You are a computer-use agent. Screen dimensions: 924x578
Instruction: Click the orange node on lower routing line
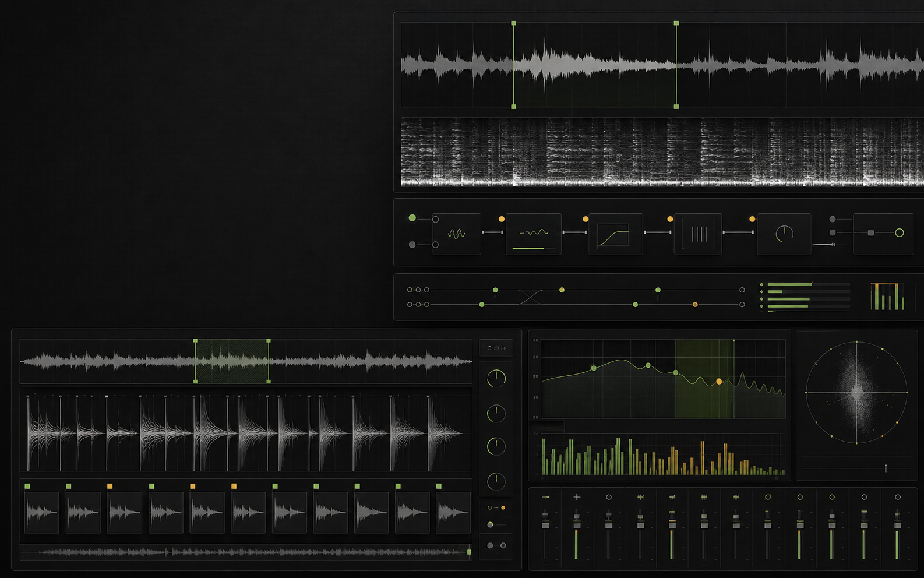pos(695,305)
